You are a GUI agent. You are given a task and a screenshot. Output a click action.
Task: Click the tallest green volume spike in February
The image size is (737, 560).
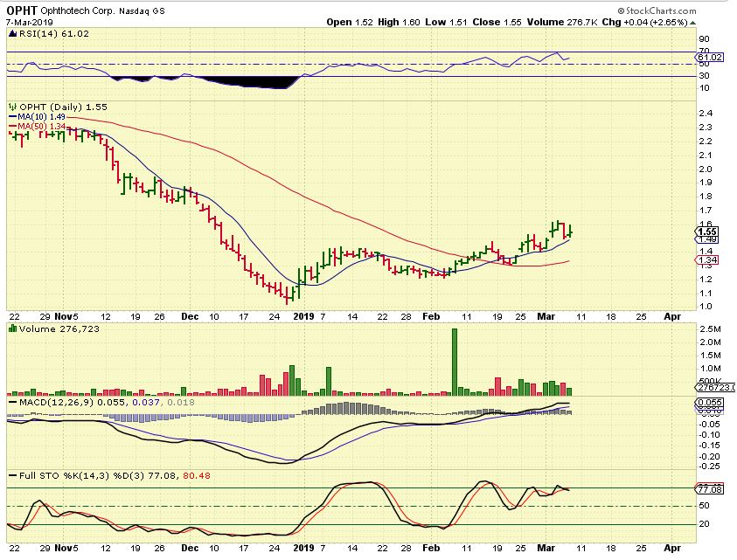455,362
